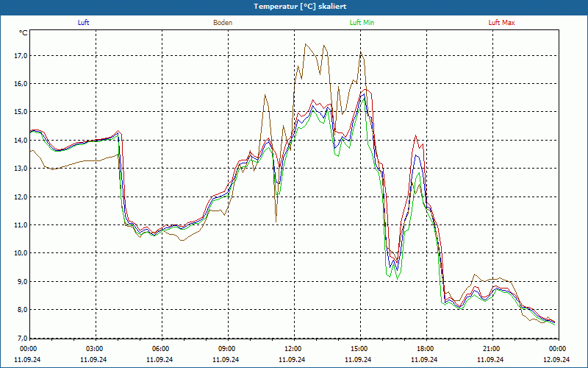The image size is (588, 368).
Task: Click the 'Luft Max' legend label
Action: tap(501, 23)
